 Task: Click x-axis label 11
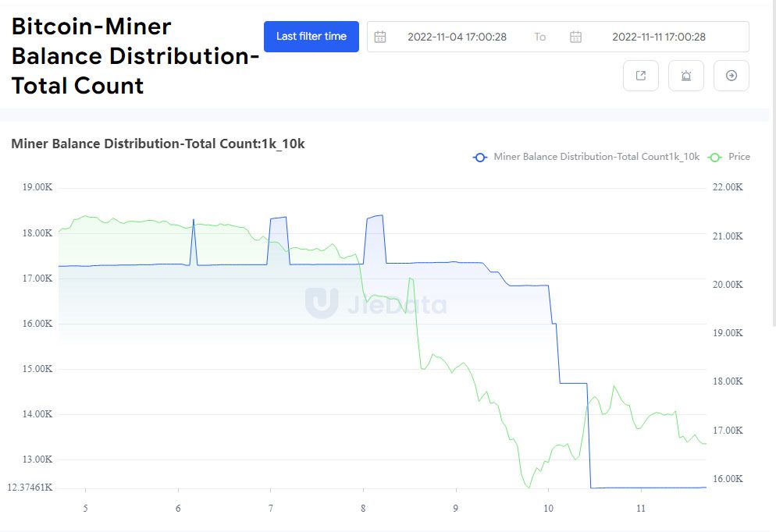pyautogui.click(x=641, y=509)
